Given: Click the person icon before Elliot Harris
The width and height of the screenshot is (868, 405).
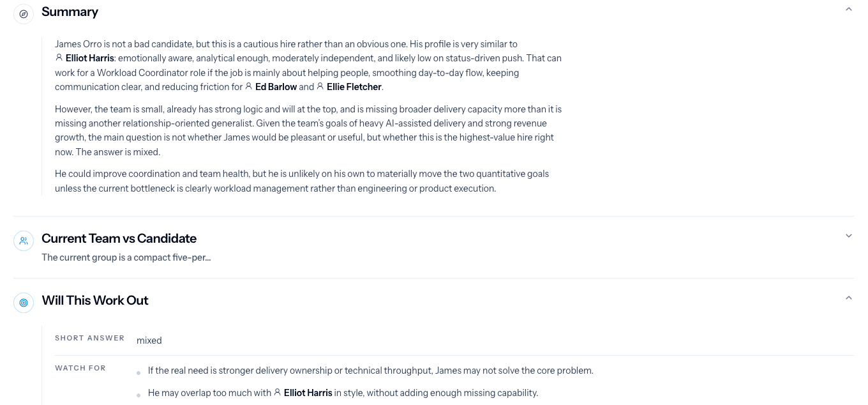Looking at the screenshot, I should click(58, 57).
